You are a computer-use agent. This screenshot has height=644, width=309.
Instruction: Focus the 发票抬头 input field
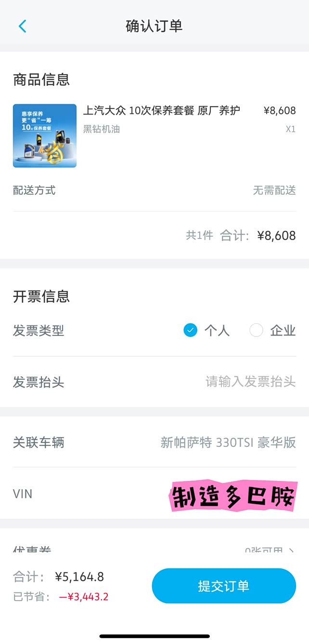click(x=250, y=382)
